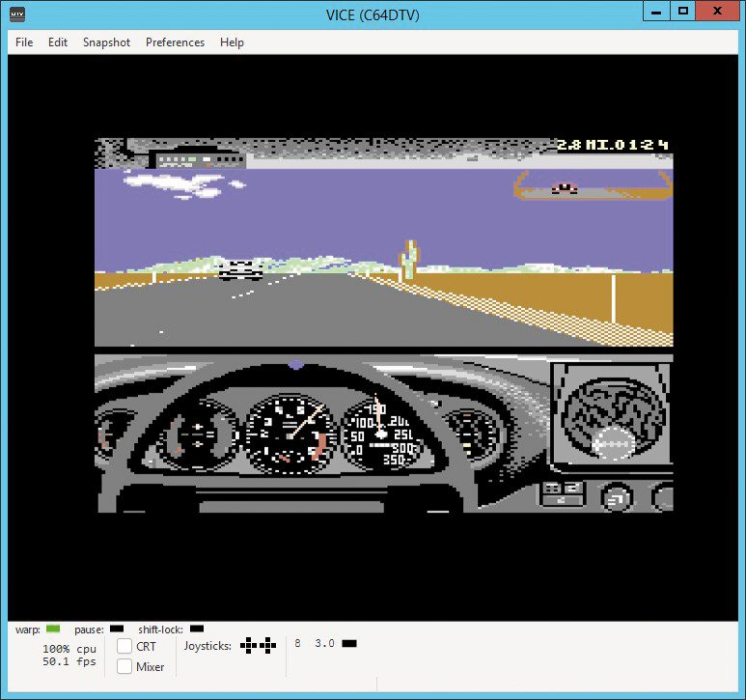Click the Joysticks: label
This screenshot has height=700, width=746.
click(207, 646)
